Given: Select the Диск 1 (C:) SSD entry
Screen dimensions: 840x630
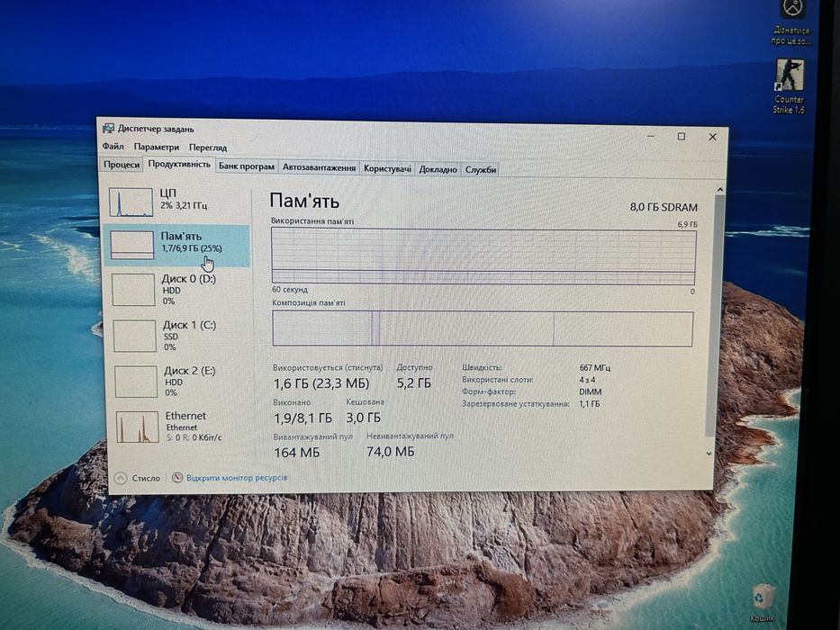Looking at the screenshot, I should pos(179,336).
